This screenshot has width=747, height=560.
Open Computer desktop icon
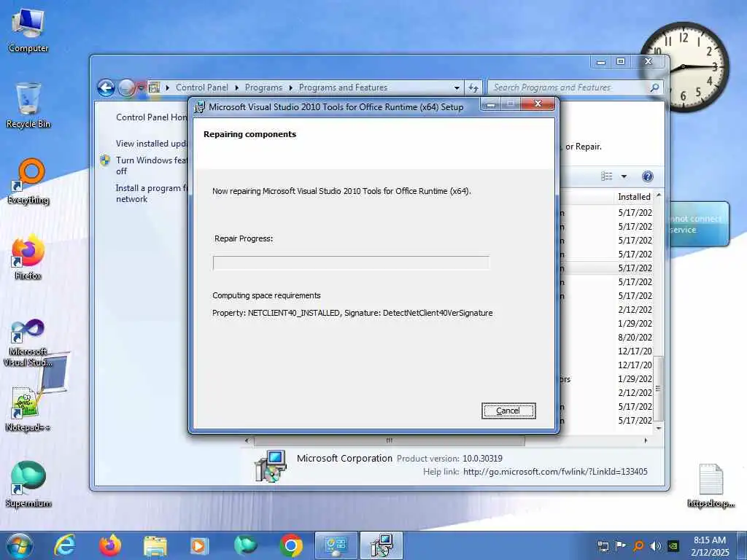(x=28, y=31)
